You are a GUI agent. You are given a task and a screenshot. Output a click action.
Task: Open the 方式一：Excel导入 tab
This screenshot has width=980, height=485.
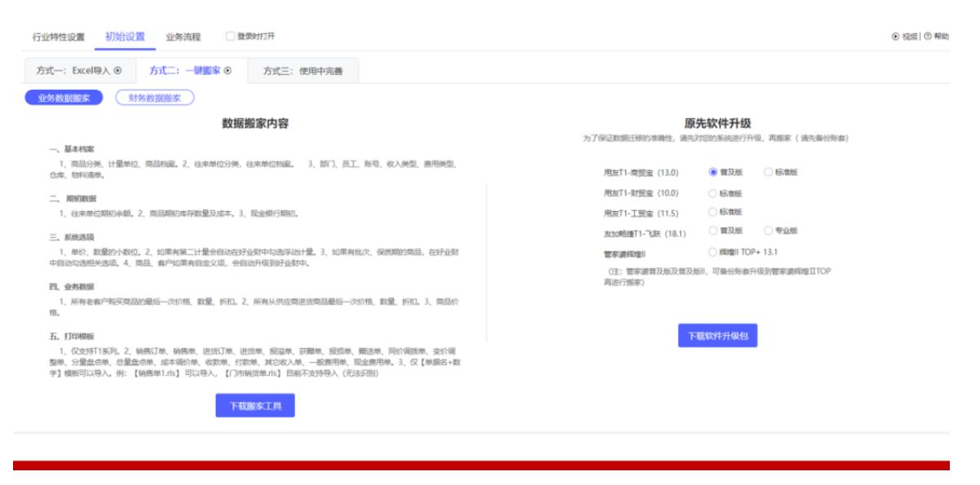point(79,71)
